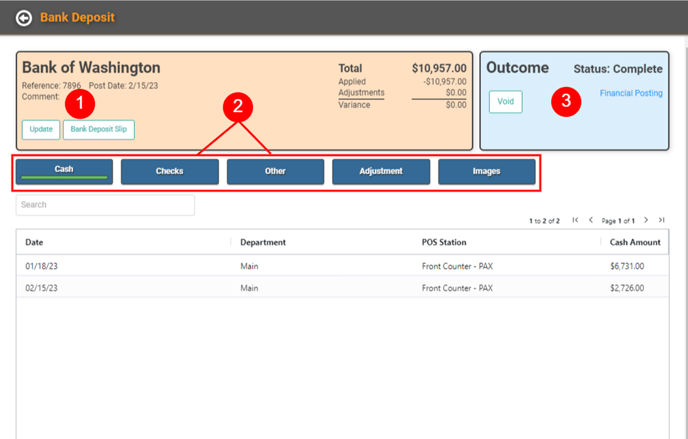Sort by the Cash Amount column header
This screenshot has width=688, height=439.
point(635,242)
